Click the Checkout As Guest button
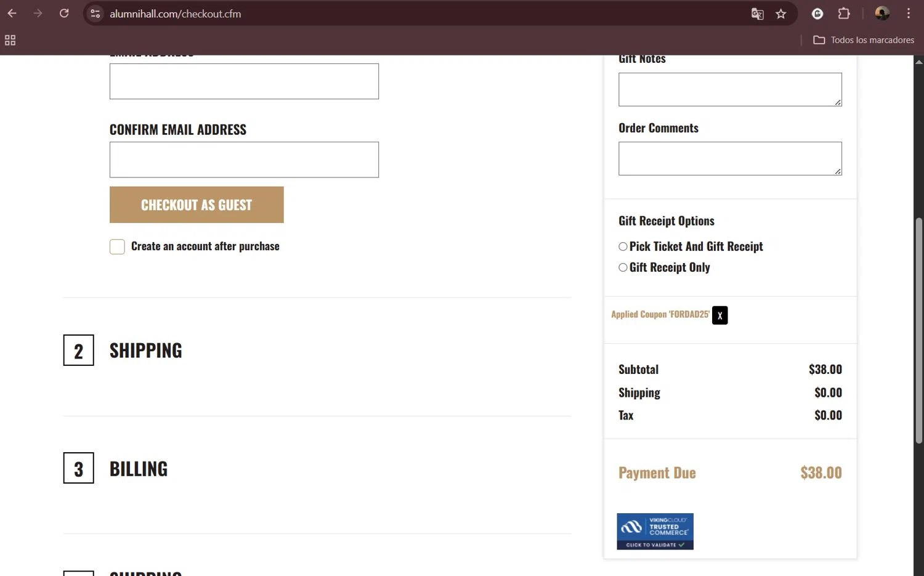Screen dimensions: 924x576 [197, 205]
